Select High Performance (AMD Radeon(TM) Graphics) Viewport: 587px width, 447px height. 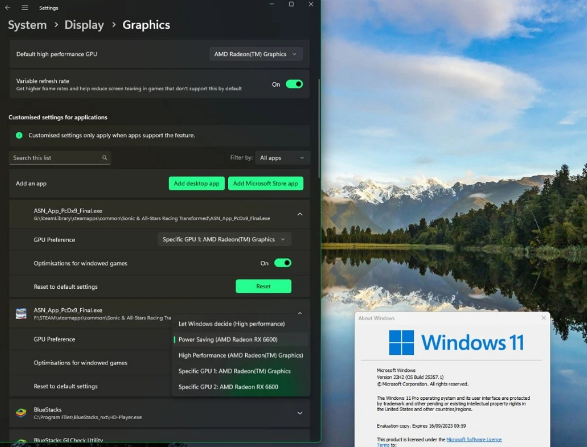coord(240,355)
